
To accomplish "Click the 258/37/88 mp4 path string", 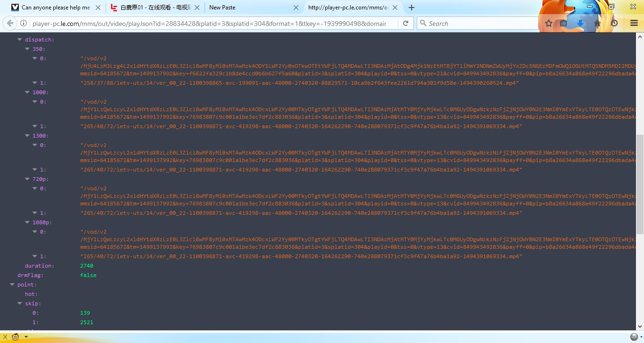I will (300, 83).
